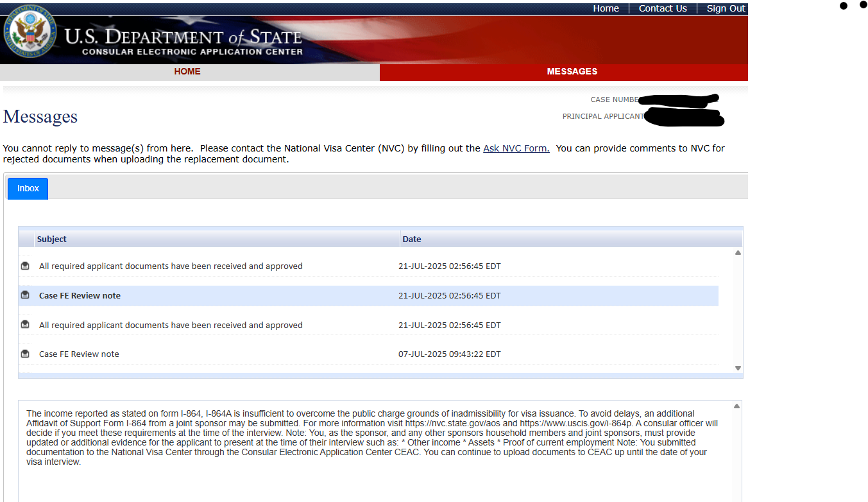868x502 pixels.
Task: Click message body scroll up arrow
Action: point(736,406)
